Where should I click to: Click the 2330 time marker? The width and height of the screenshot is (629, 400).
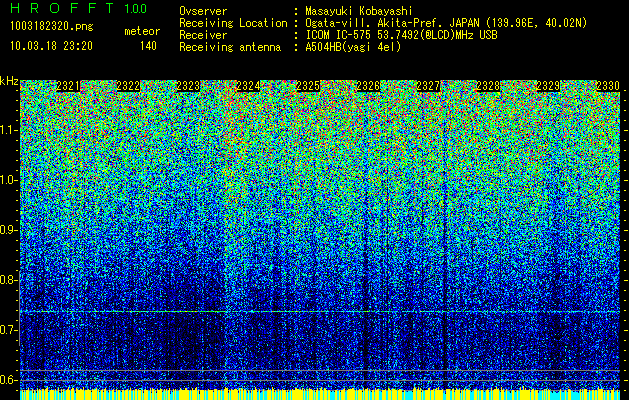(608, 85)
